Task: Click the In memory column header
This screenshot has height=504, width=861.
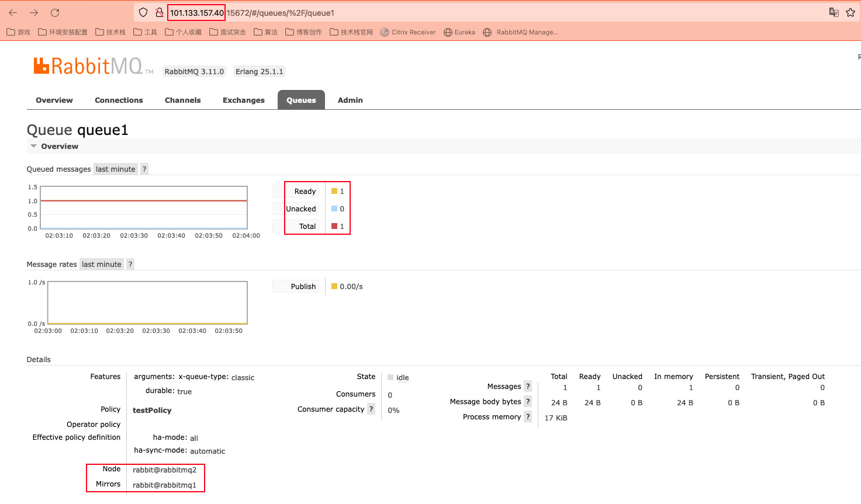Action: 673,376
